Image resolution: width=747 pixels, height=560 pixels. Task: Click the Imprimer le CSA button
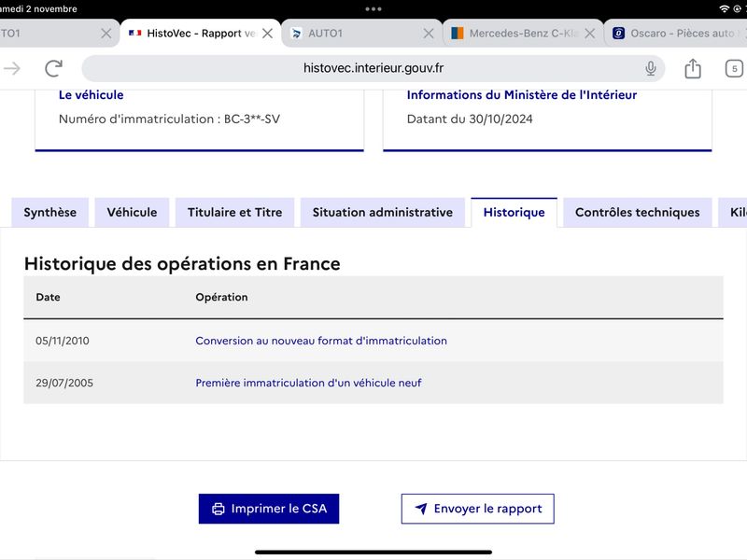click(x=269, y=509)
